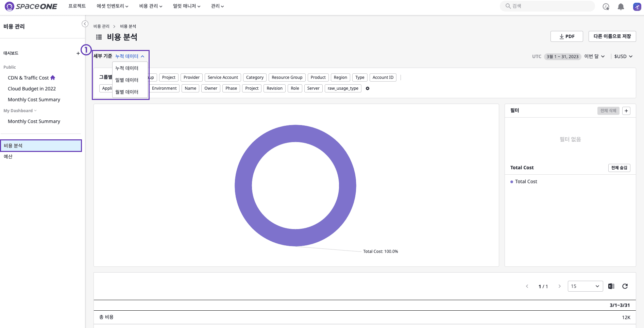Screen dimensions: 644x328
Task: Click the notification bell icon
Action: pyautogui.click(x=621, y=7)
